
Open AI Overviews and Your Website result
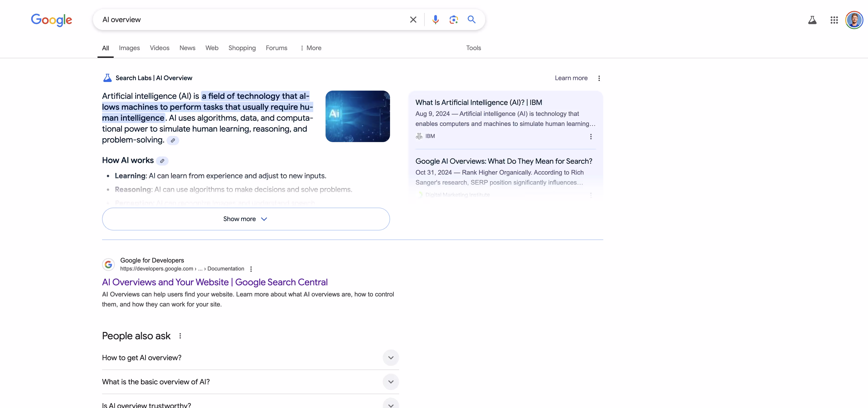(215, 282)
